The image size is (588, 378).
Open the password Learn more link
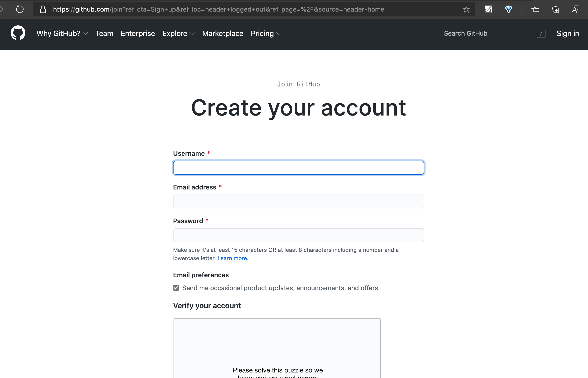click(x=232, y=258)
